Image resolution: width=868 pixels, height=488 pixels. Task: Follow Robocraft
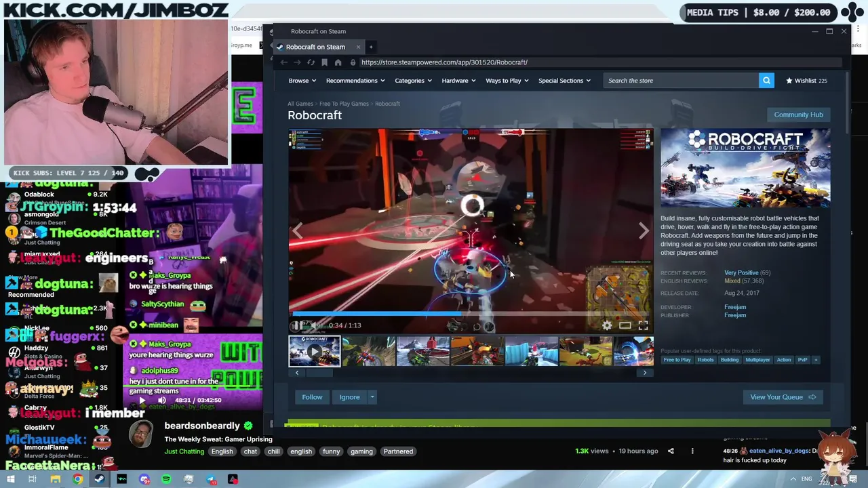(x=312, y=397)
